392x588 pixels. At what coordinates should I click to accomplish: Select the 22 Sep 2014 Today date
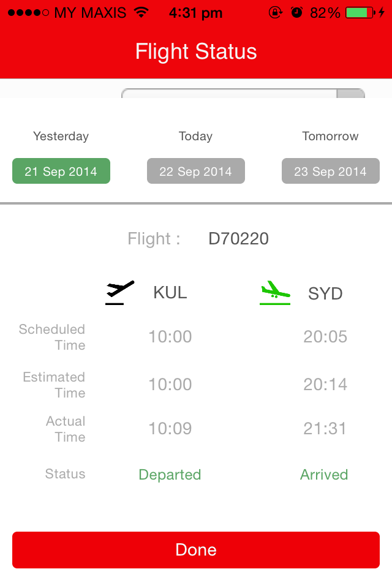click(x=195, y=171)
